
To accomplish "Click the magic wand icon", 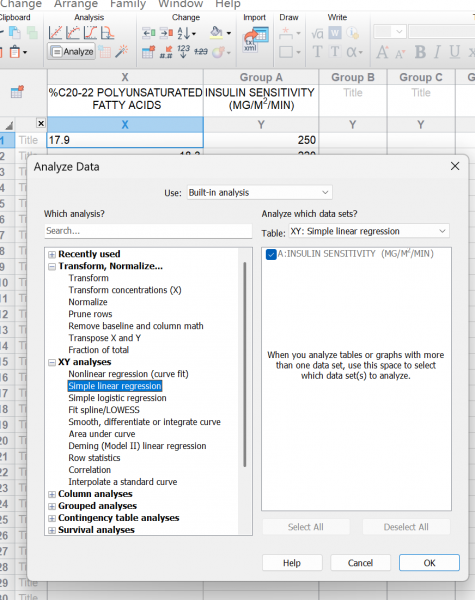I will 122,51.
